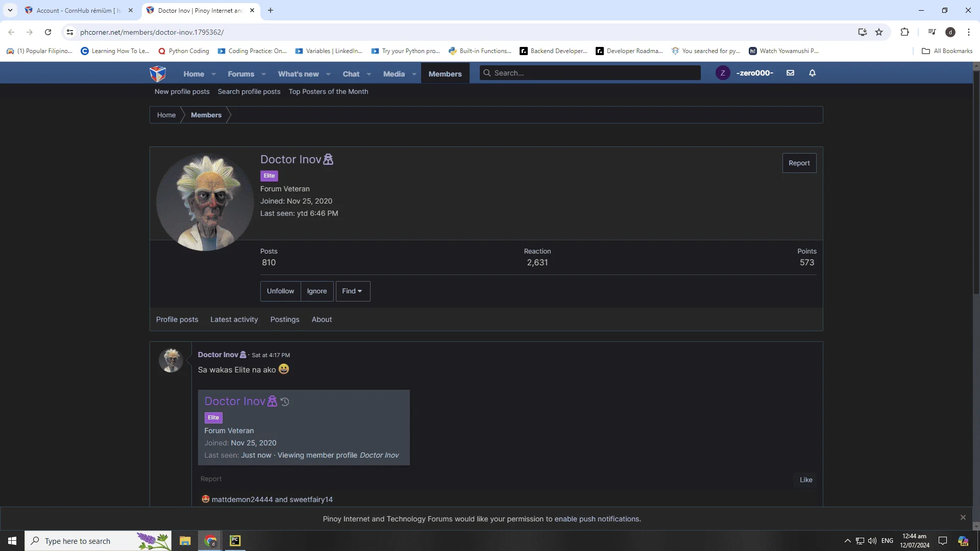Expand the Media dropdown arrow
The width and height of the screenshot is (980, 551).
pos(414,74)
